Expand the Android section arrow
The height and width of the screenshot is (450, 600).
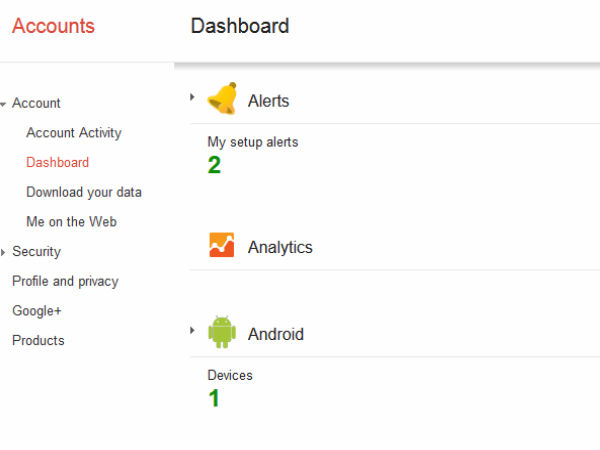click(x=192, y=330)
